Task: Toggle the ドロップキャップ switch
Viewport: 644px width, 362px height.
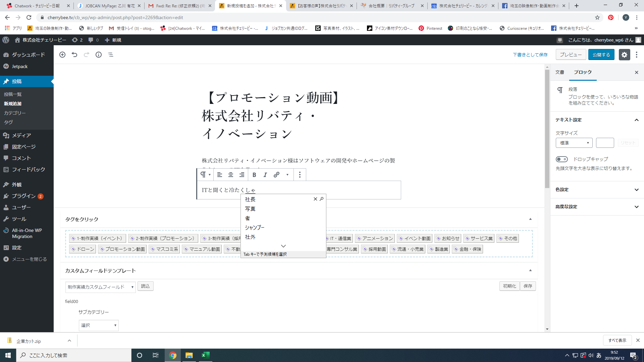Action: click(x=562, y=159)
